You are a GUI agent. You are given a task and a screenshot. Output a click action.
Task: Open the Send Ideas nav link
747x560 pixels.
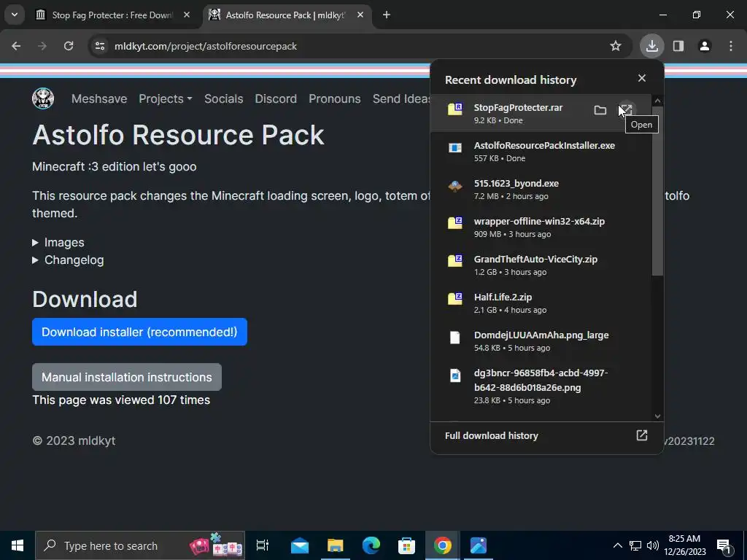pos(401,98)
